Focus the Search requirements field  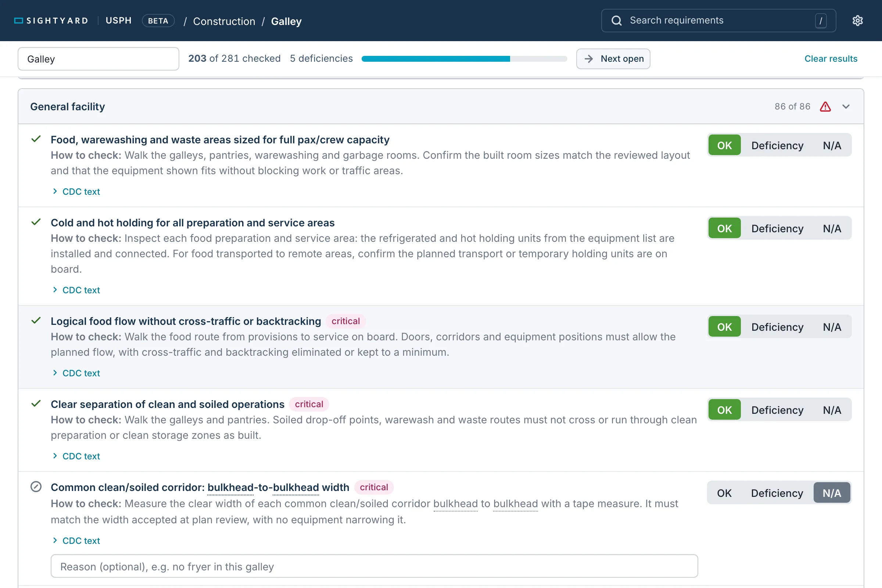point(718,21)
